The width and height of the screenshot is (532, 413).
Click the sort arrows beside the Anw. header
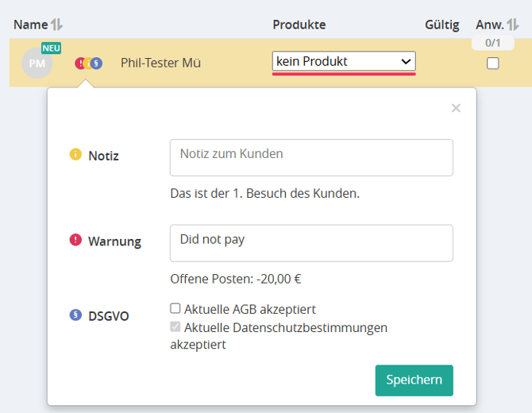(512, 25)
